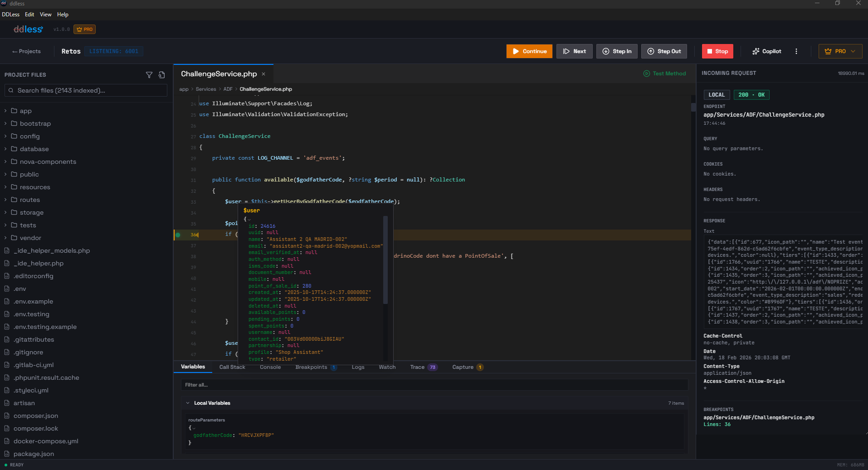
Task: Collapse the Local Variables section
Action: click(x=188, y=403)
